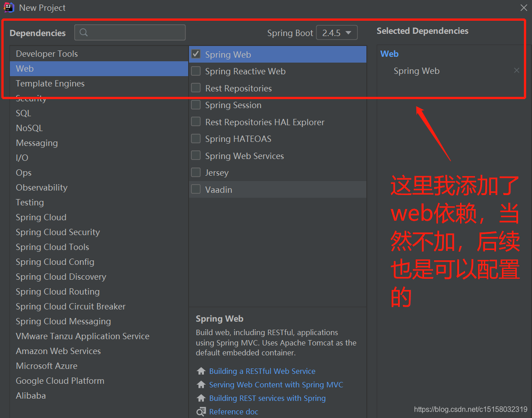Click home icon beside Building a RESTful Web Service
Screen dimensions: 532x418
point(201,371)
